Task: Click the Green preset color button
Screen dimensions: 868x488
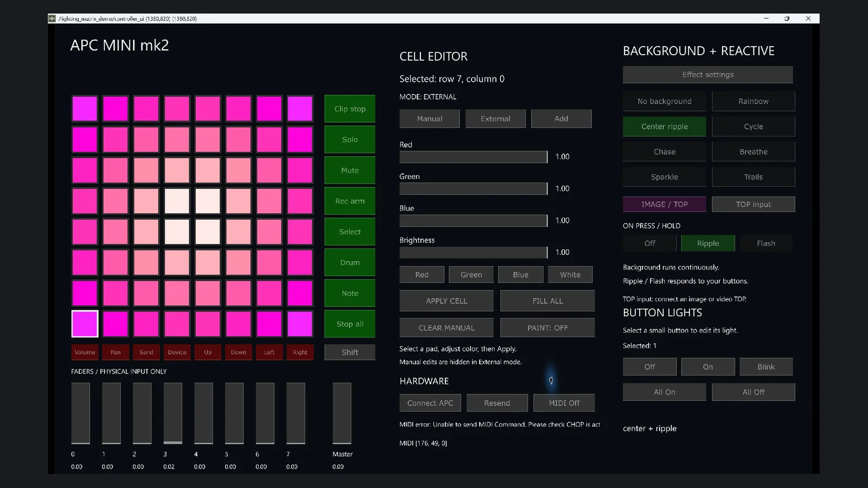Action: [471, 275]
